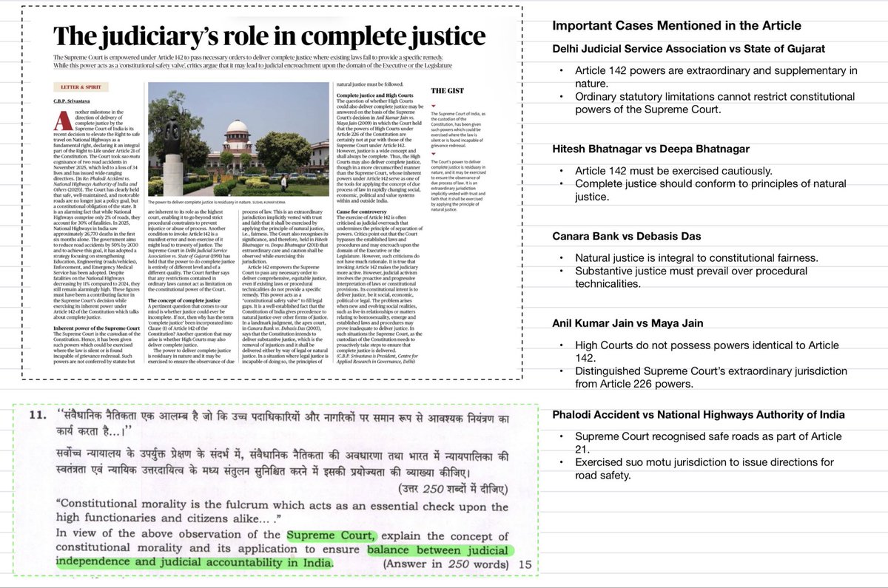
Task: Click "Phalodi Accident vs National Highways Authority of India"
Action: (698, 415)
